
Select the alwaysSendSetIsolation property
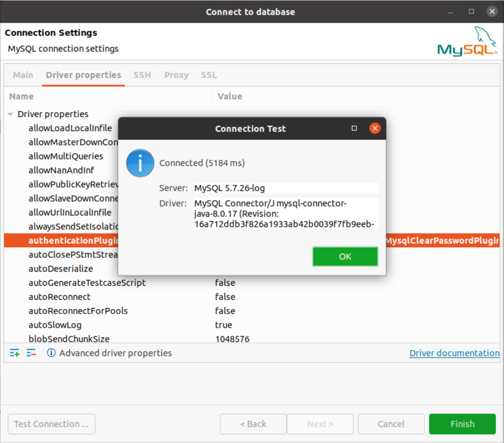(73, 226)
